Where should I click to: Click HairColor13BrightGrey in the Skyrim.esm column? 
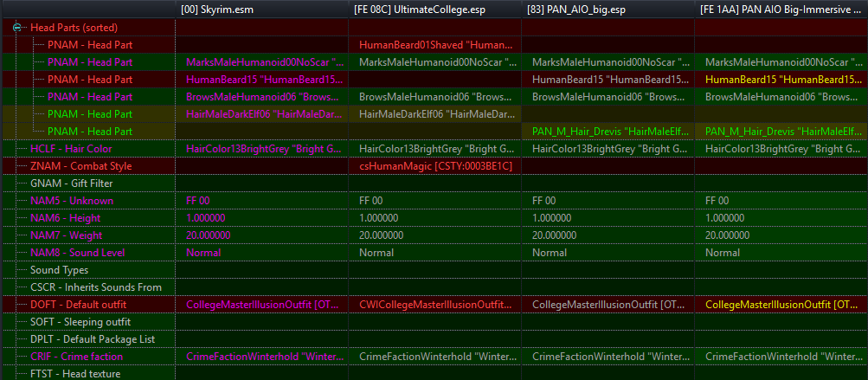263,149
